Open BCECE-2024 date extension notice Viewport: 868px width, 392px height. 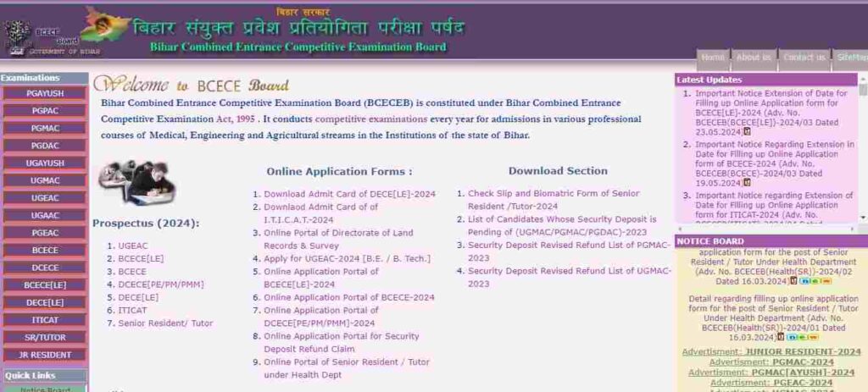pyautogui.click(x=775, y=163)
